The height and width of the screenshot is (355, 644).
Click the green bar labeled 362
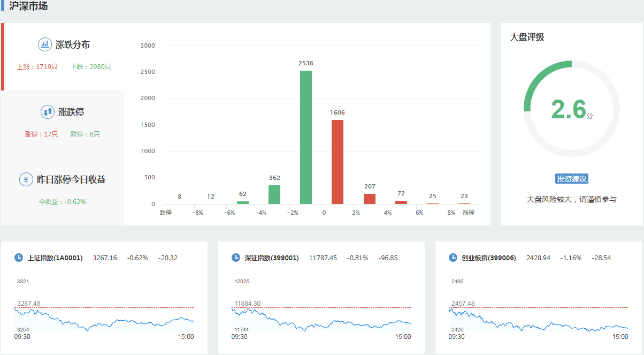[x=274, y=194]
